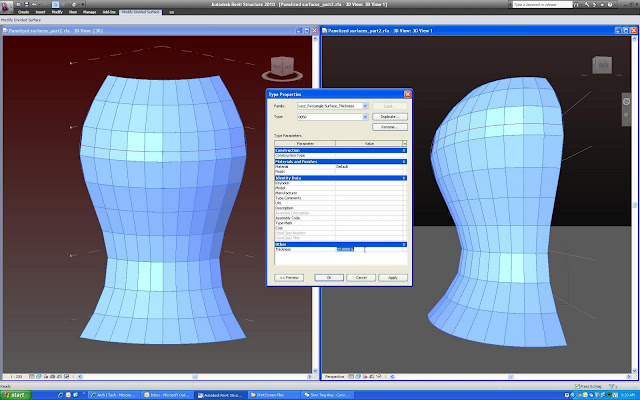Open the View ribbon tab

pos(73,12)
